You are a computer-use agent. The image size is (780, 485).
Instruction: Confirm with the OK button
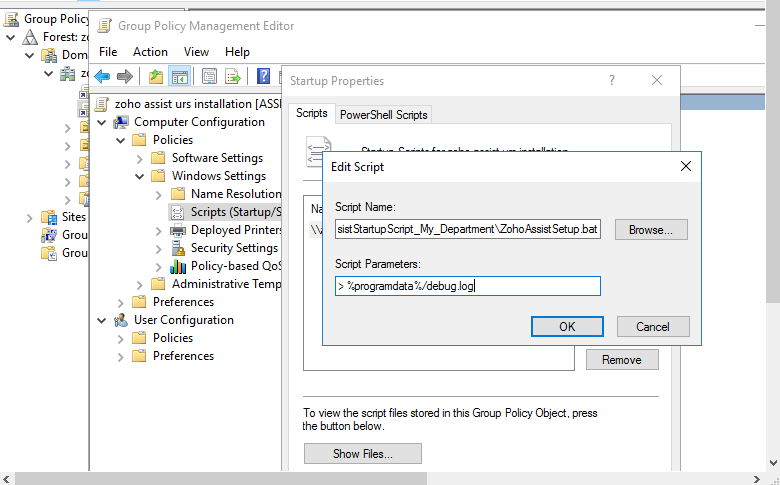tap(567, 326)
